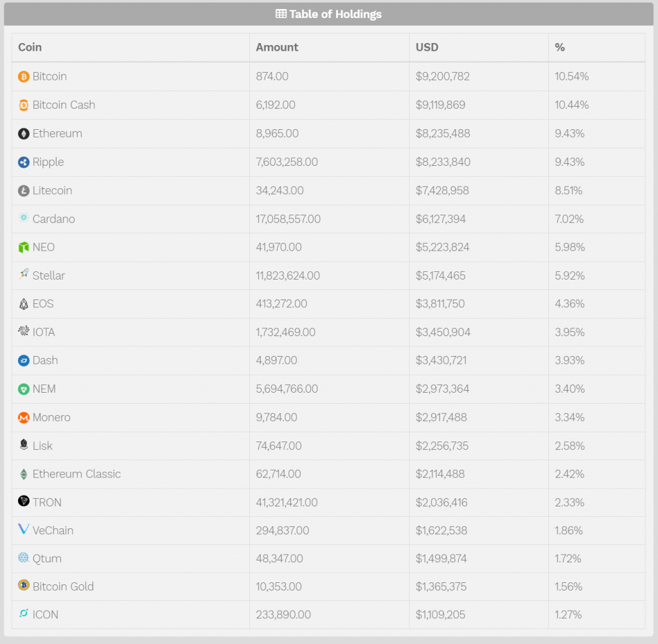Click the Monero orange logo icon
The height and width of the screenshot is (644, 658).
[x=24, y=418]
